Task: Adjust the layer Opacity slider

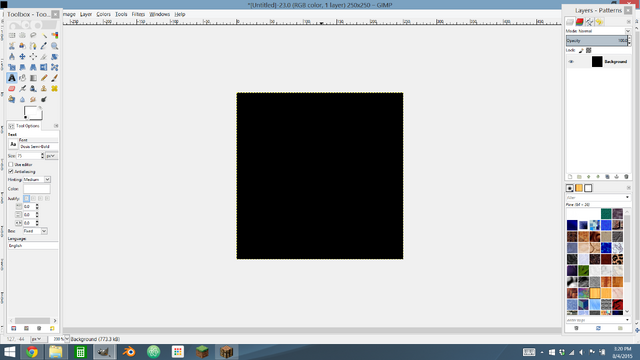Action: pos(597,40)
